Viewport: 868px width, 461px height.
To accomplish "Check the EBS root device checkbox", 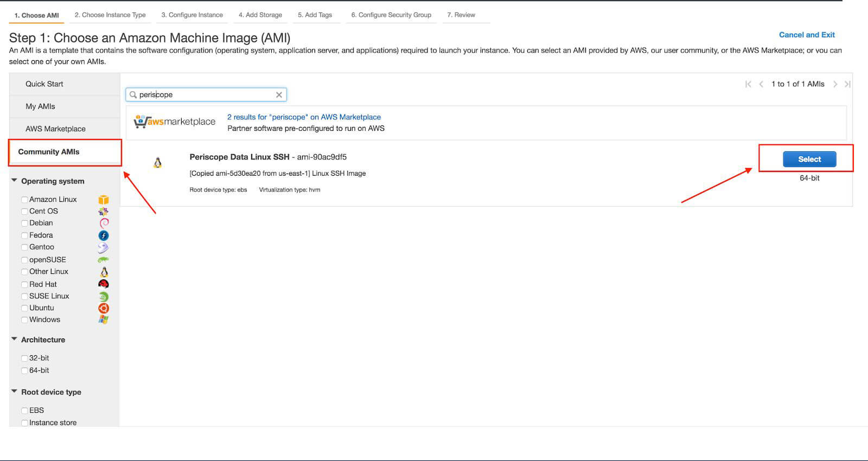I will (24, 411).
